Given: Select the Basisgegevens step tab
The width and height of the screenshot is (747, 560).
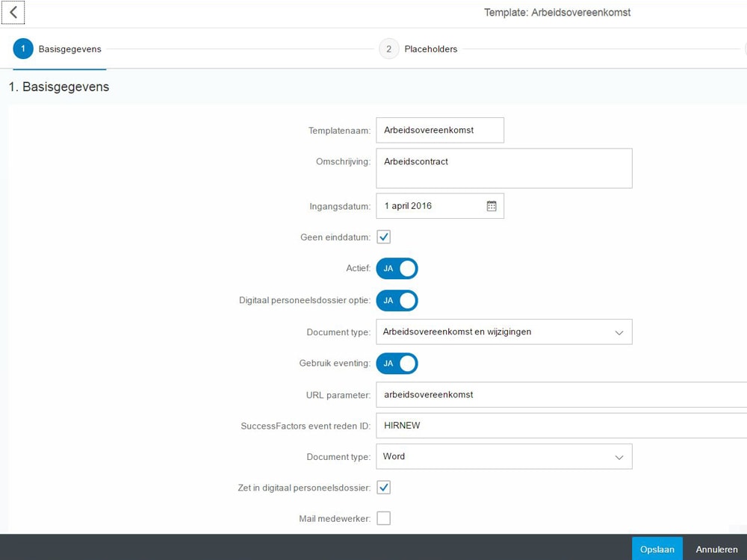Looking at the screenshot, I should [69, 49].
